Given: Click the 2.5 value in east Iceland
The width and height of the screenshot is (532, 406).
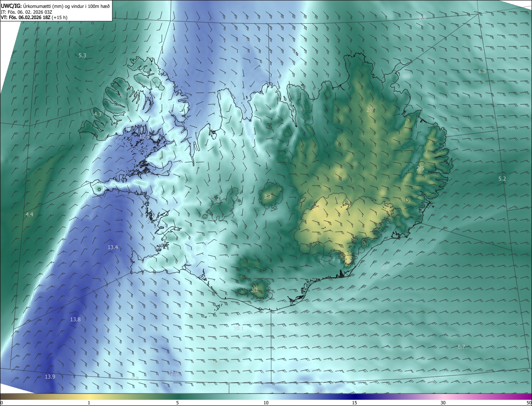Looking at the screenshot, I should coord(420,169).
